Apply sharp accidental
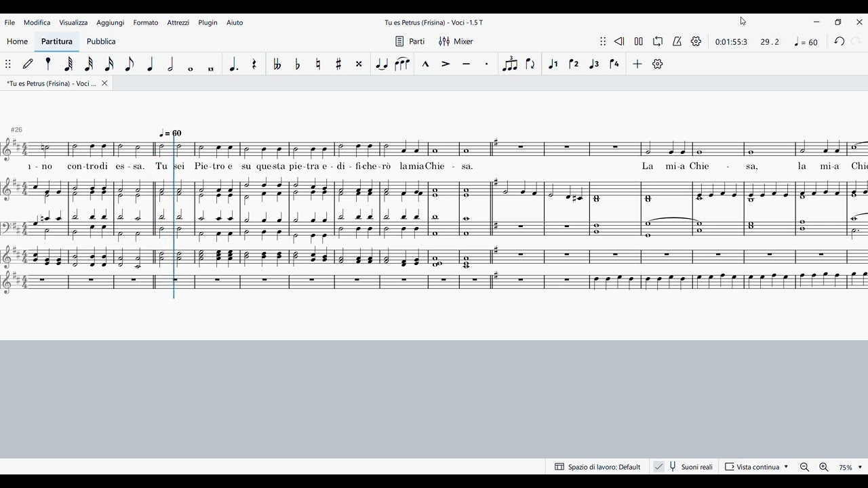This screenshot has width=868, height=488. tap(338, 64)
